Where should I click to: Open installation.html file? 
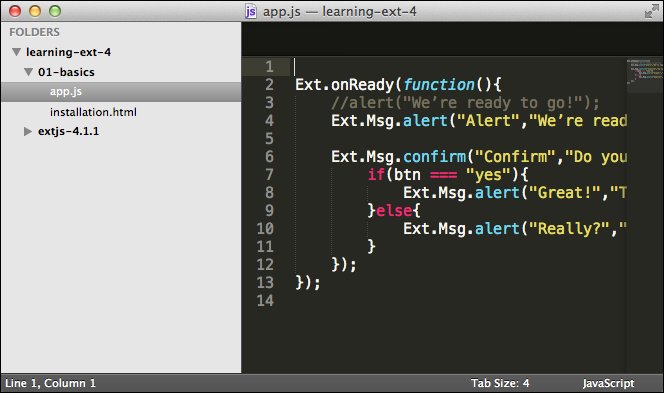93,112
